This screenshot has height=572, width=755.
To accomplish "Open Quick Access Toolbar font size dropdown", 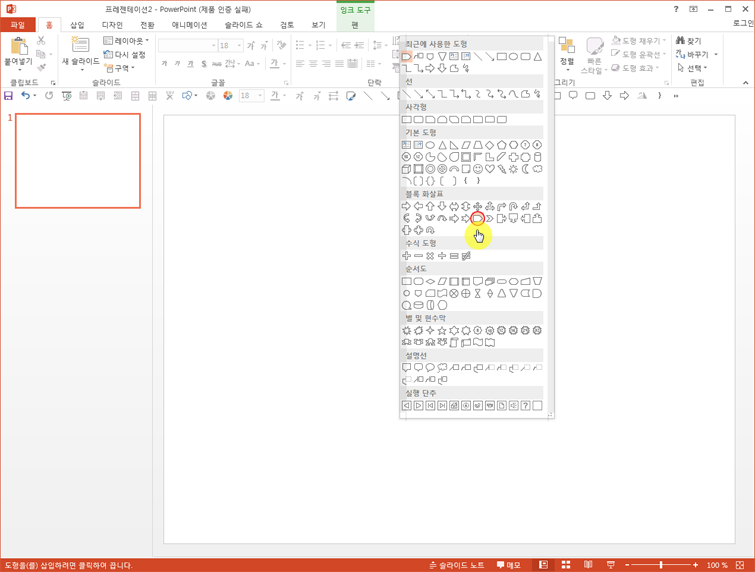I will coord(260,96).
